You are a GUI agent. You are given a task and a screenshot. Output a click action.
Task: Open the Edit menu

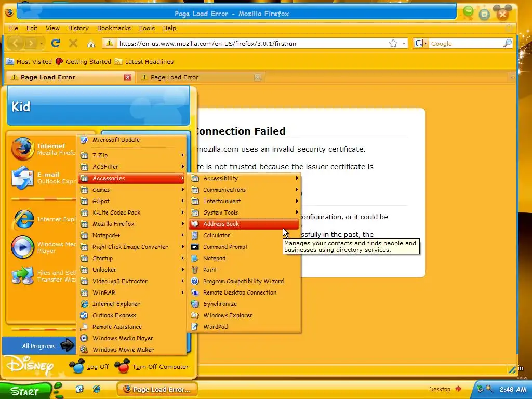(32, 28)
